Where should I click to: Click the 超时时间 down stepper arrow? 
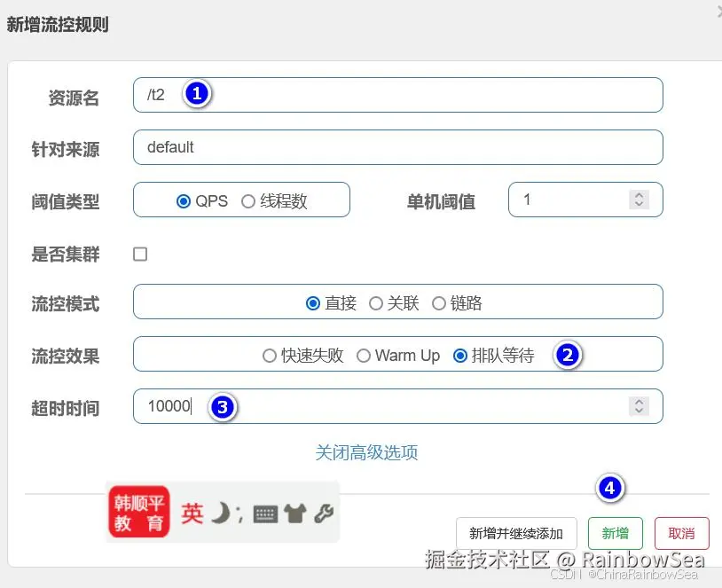(639, 412)
